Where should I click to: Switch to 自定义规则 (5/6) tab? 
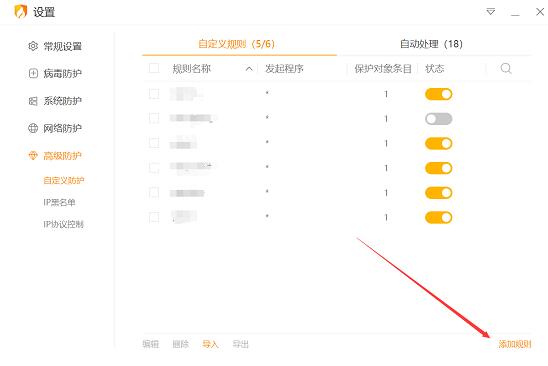tap(237, 44)
